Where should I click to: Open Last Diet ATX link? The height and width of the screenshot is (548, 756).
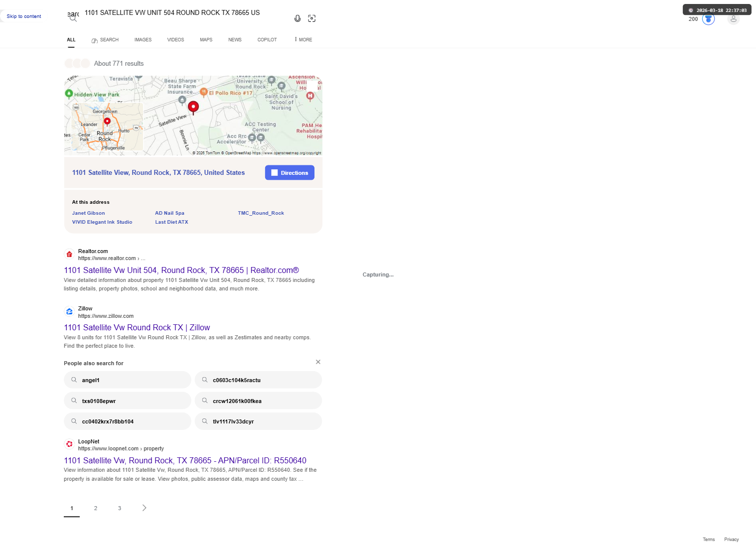click(171, 222)
